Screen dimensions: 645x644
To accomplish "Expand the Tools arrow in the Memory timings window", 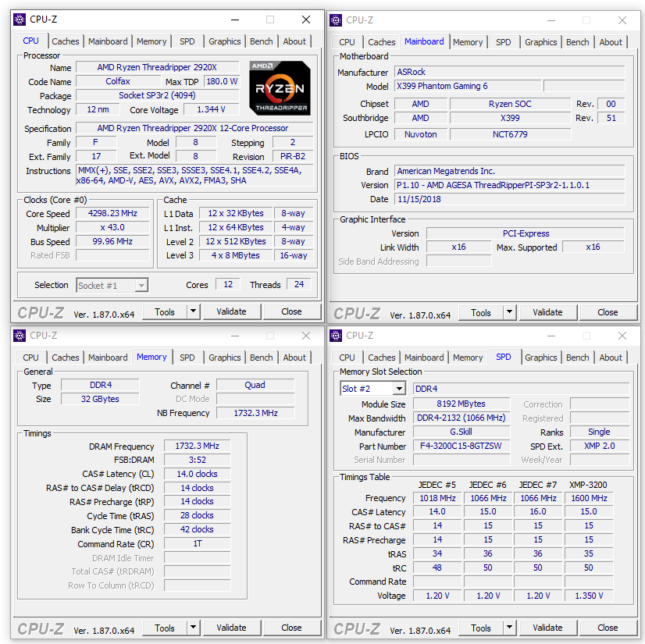I will click(194, 628).
